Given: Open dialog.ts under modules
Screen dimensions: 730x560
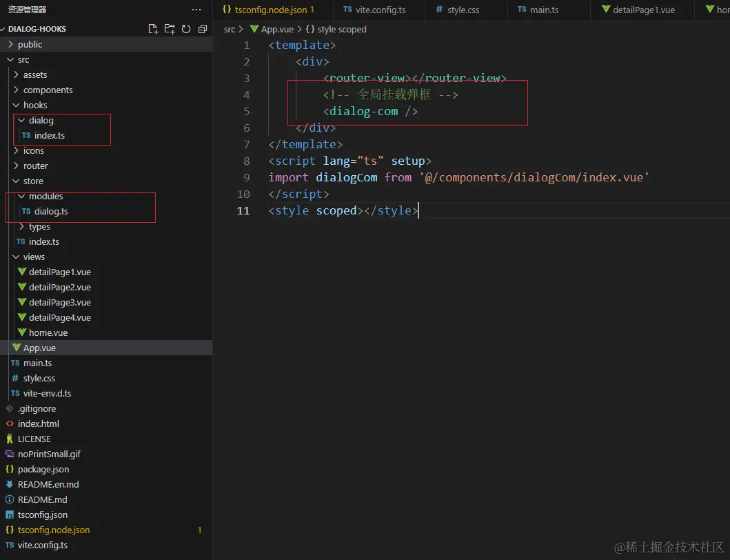Looking at the screenshot, I should coord(106,211).
